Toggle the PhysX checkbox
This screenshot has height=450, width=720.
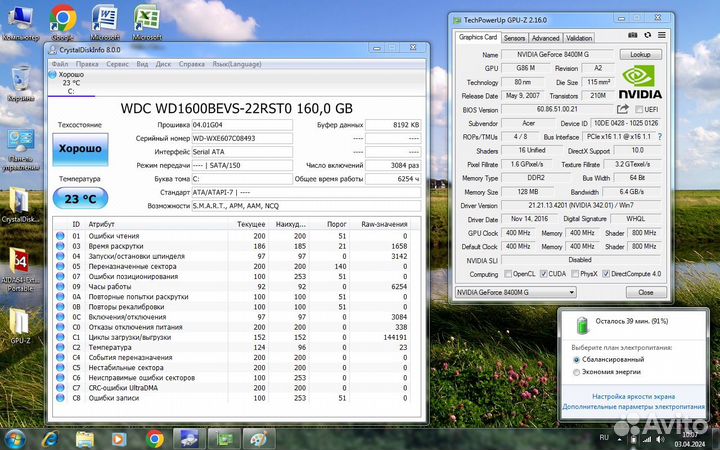(x=575, y=274)
